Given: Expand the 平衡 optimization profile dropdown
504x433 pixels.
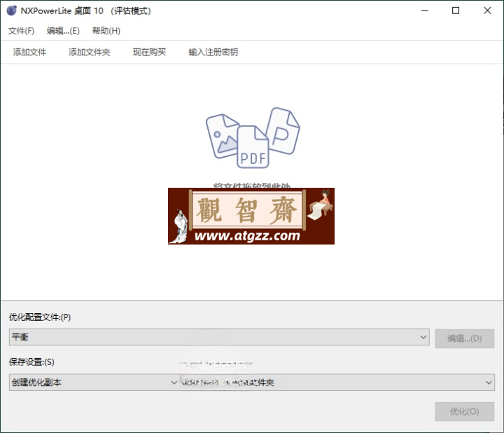Looking at the screenshot, I should [x=219, y=337].
